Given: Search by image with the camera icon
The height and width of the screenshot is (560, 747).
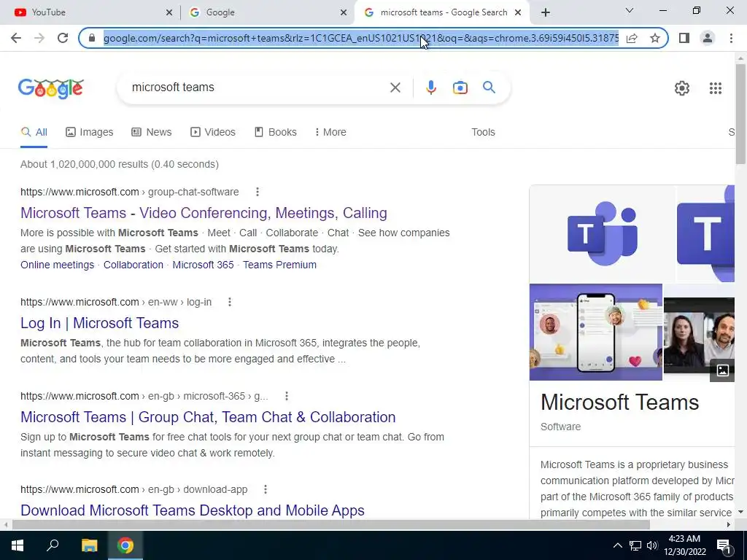Looking at the screenshot, I should pos(460,87).
